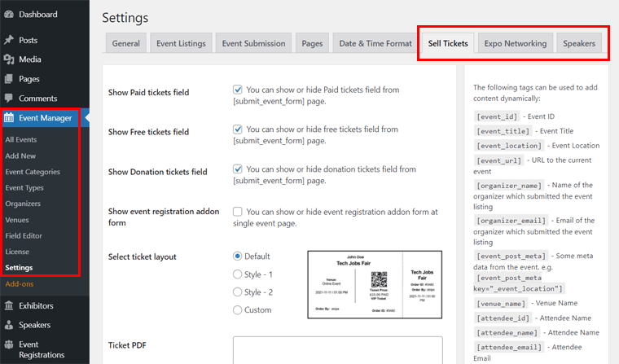Choose Custom ticket layout option
Image resolution: width=619 pixels, height=364 pixels.
tap(238, 309)
